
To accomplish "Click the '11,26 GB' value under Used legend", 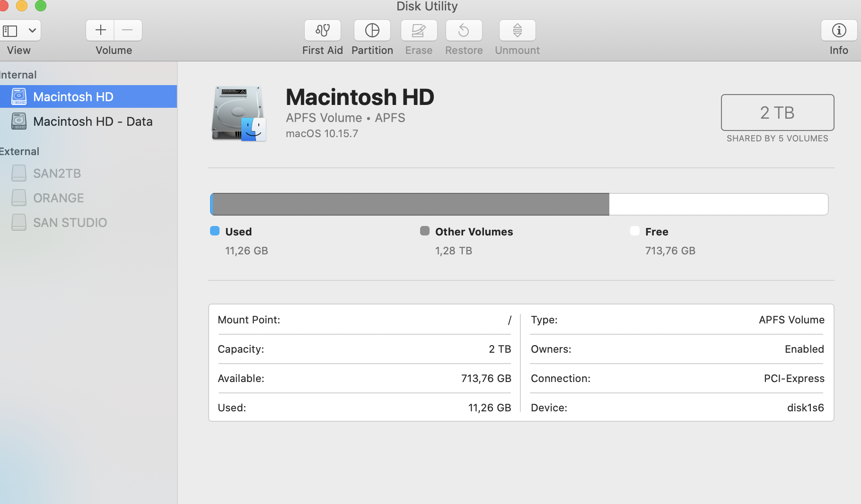I will [246, 251].
